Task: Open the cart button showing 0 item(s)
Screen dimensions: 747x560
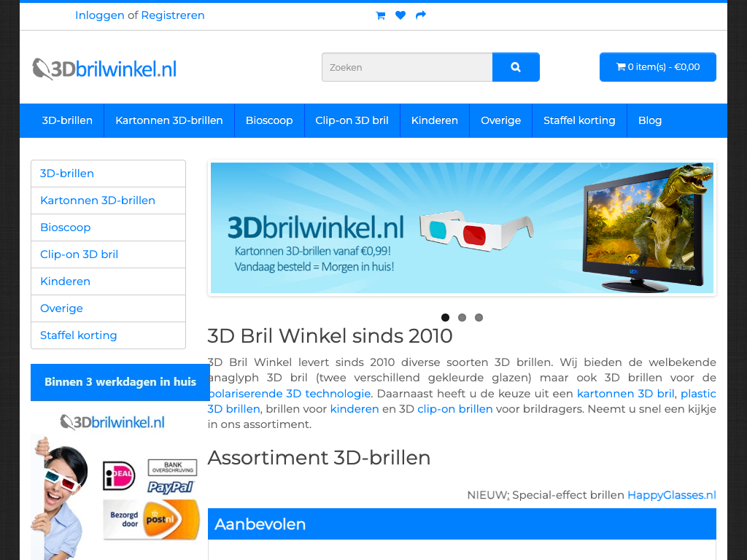Action: pyautogui.click(x=657, y=67)
